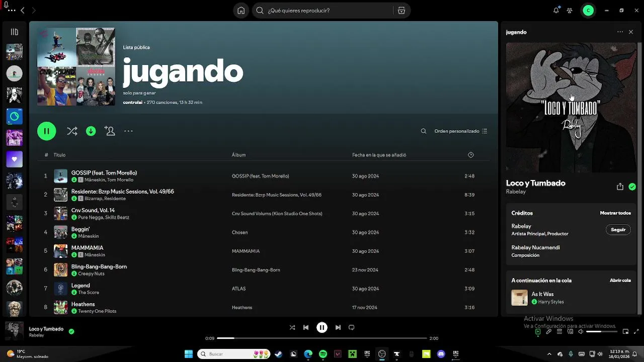Open Connect to a device icon
Image resolution: width=644 pixels, height=362 pixels.
571,332
